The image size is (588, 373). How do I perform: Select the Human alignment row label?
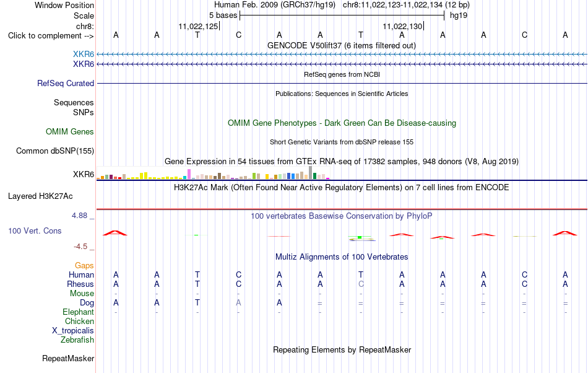(81, 274)
